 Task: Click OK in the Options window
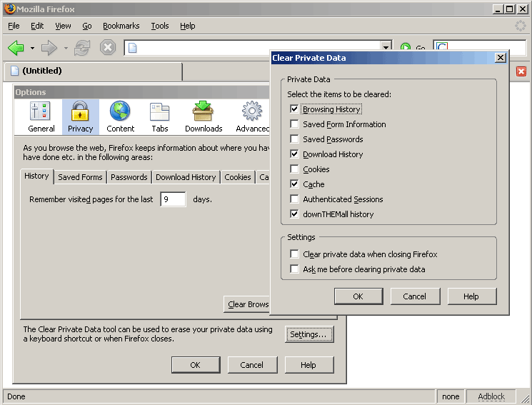[196, 365]
